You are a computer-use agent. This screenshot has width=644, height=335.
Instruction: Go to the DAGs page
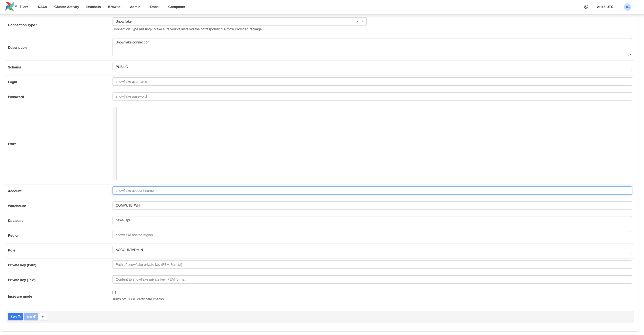pos(42,7)
